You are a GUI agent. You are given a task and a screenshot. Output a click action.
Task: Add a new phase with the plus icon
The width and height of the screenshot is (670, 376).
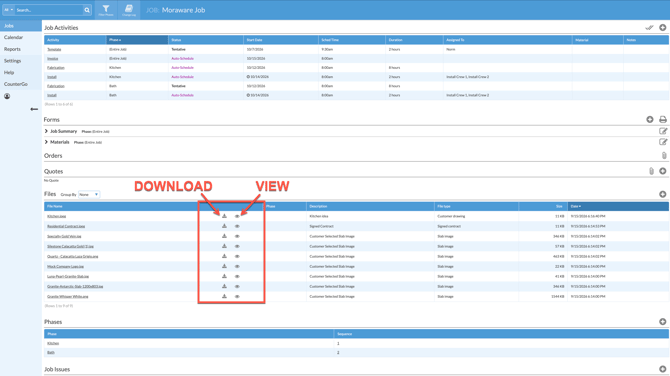click(x=662, y=321)
